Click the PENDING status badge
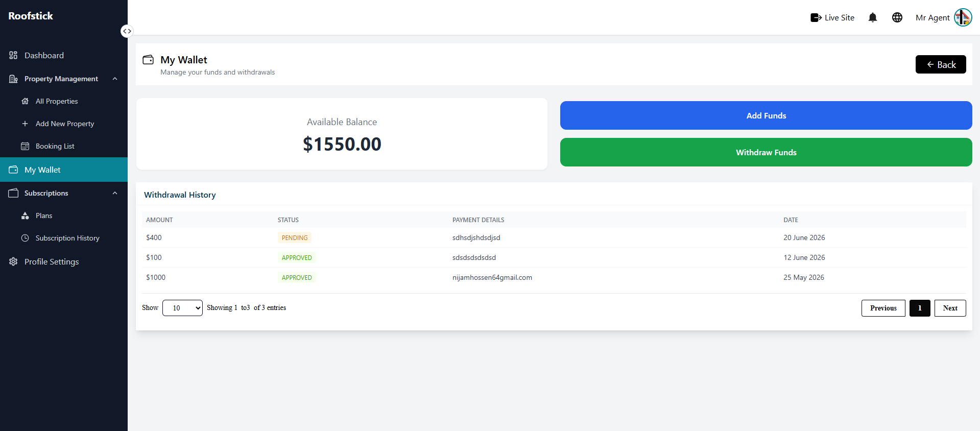Image resolution: width=980 pixels, height=431 pixels. tap(295, 237)
